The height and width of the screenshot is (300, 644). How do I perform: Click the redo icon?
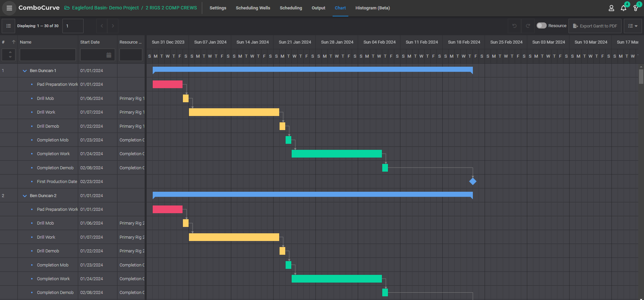[x=528, y=26]
